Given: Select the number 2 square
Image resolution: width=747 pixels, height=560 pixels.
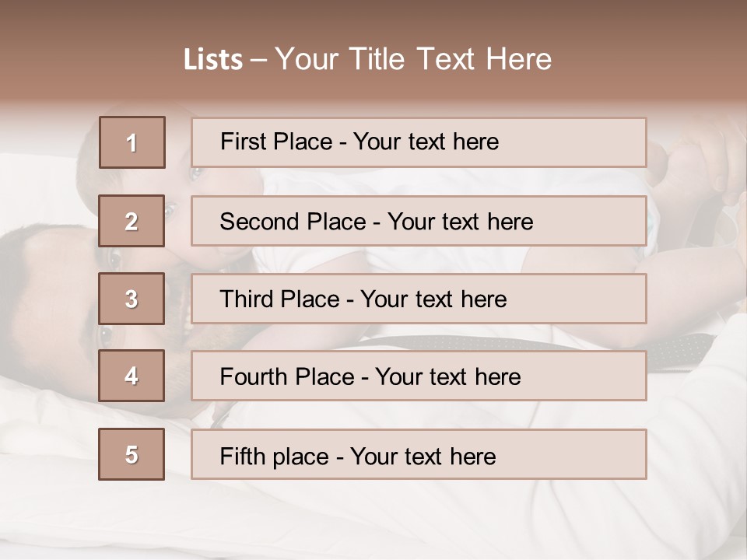Looking at the screenshot, I should pyautogui.click(x=132, y=221).
